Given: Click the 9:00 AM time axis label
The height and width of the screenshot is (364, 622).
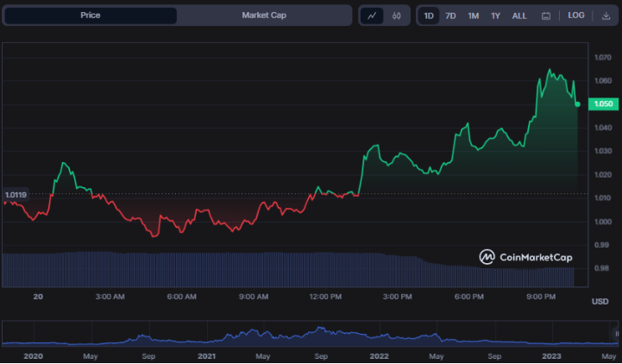Looking at the screenshot, I should [x=254, y=297].
